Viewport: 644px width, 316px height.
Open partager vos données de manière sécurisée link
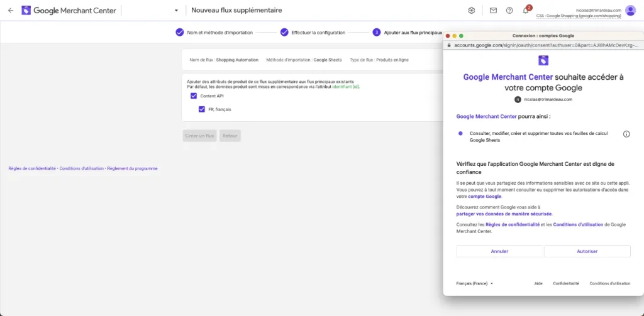pyautogui.click(x=504, y=214)
